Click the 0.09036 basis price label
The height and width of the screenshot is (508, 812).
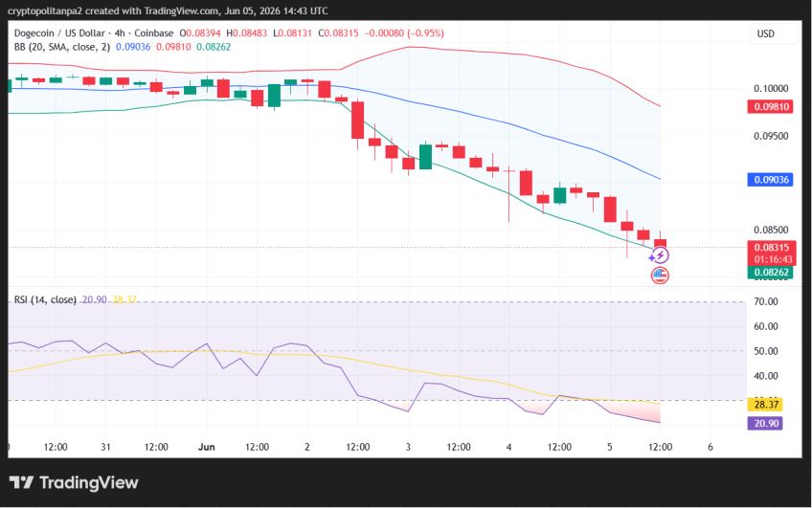(771, 180)
